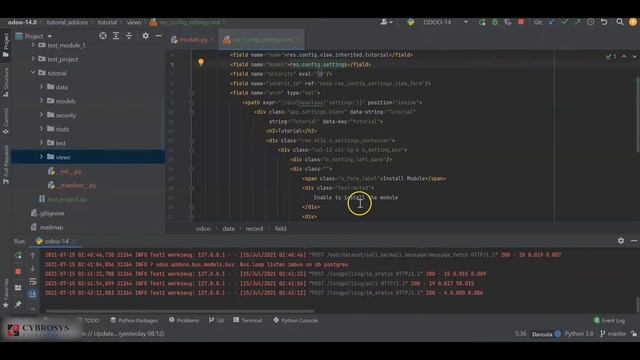The image size is (640, 360).
Task: Open the Python Console tool window
Action: click(296, 320)
